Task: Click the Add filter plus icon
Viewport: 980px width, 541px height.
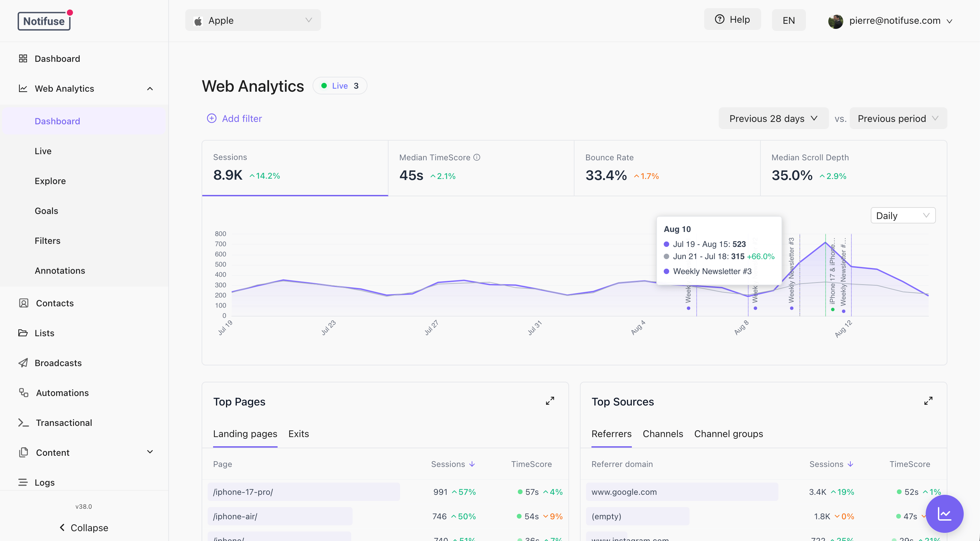Action: point(211,119)
